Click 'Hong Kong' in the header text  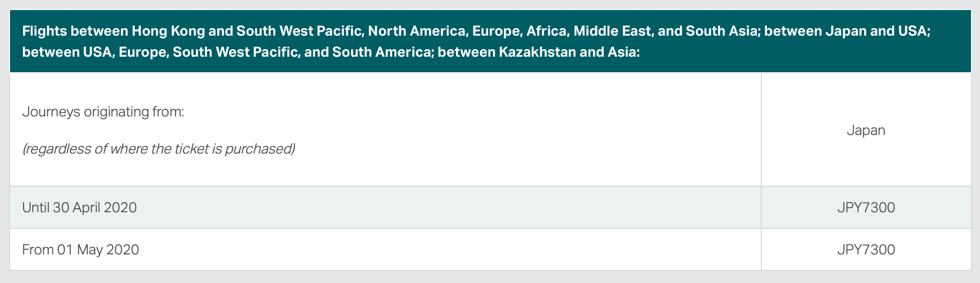pyautogui.click(x=169, y=31)
